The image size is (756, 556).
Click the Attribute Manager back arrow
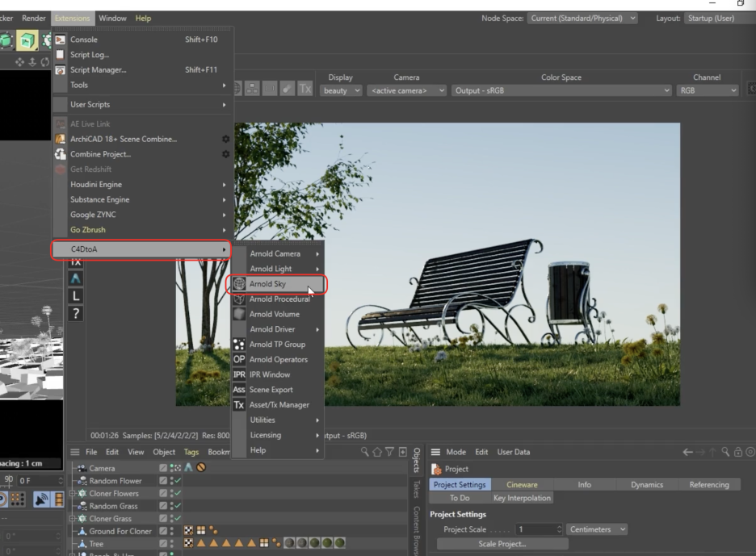point(687,452)
